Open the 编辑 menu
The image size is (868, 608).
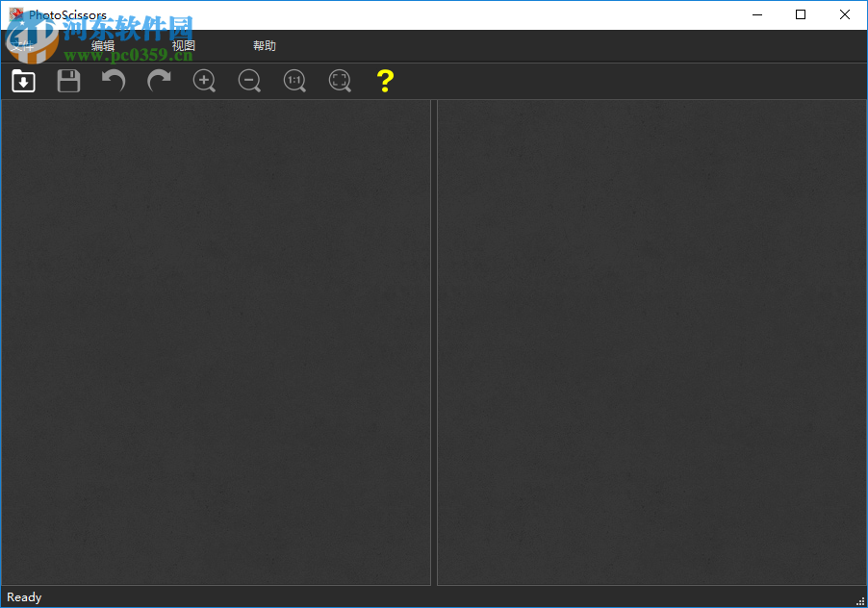click(105, 45)
